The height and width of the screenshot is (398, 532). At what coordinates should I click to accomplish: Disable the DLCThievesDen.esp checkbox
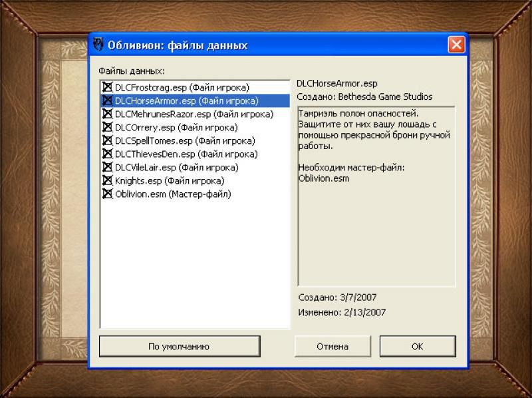pos(107,154)
